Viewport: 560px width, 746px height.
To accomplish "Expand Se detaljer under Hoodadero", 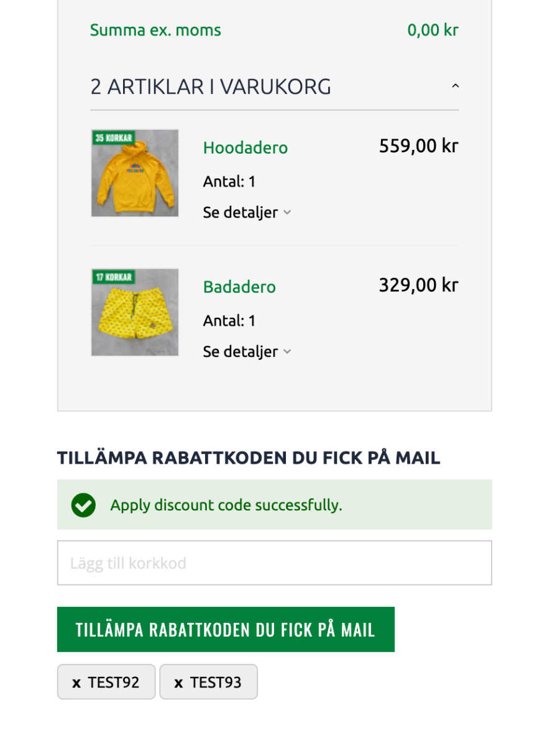I will click(x=247, y=213).
